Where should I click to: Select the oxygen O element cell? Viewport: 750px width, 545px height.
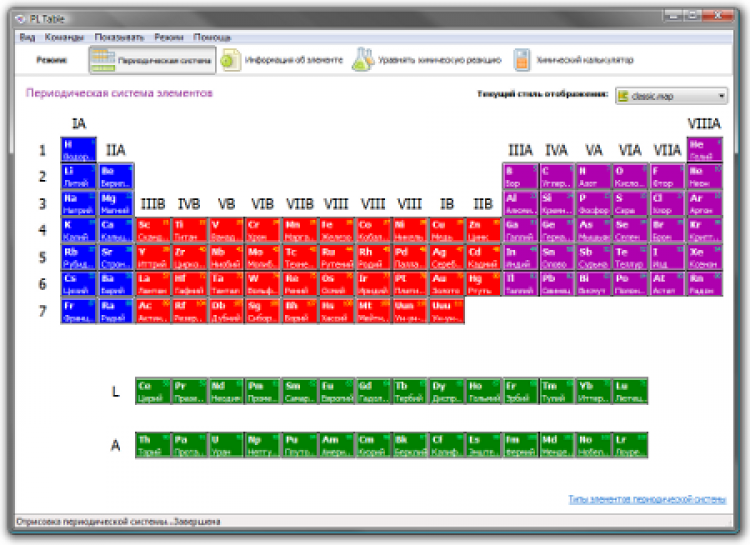[x=631, y=177]
